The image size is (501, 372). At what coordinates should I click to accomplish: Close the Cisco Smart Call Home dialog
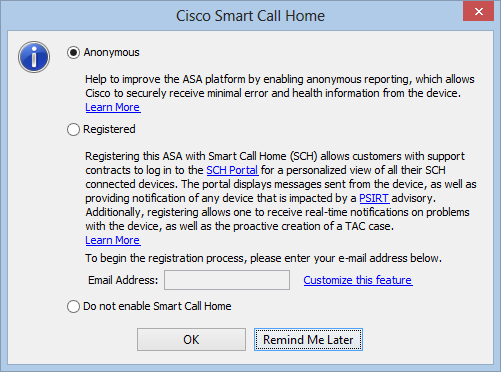pyautogui.click(x=479, y=12)
